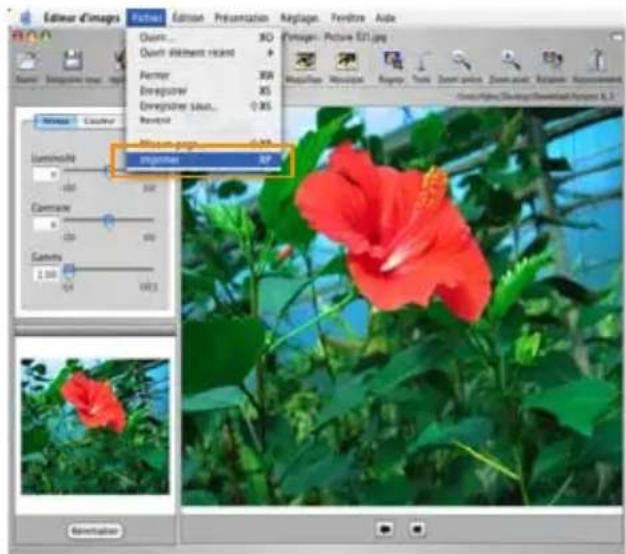Open the Fenêtre menu
This screenshot has height=554, width=626.
tap(348, 18)
